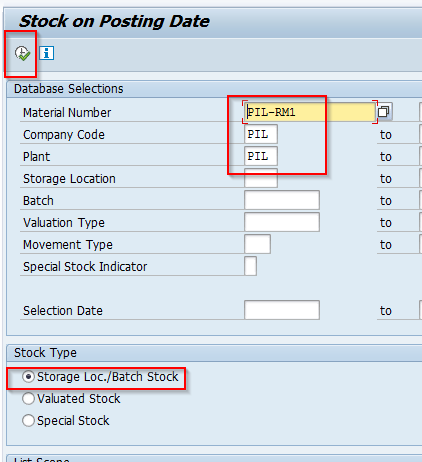
Task: Select Storage Loc./Batch Stock radio button
Action: pyautogui.click(x=28, y=377)
